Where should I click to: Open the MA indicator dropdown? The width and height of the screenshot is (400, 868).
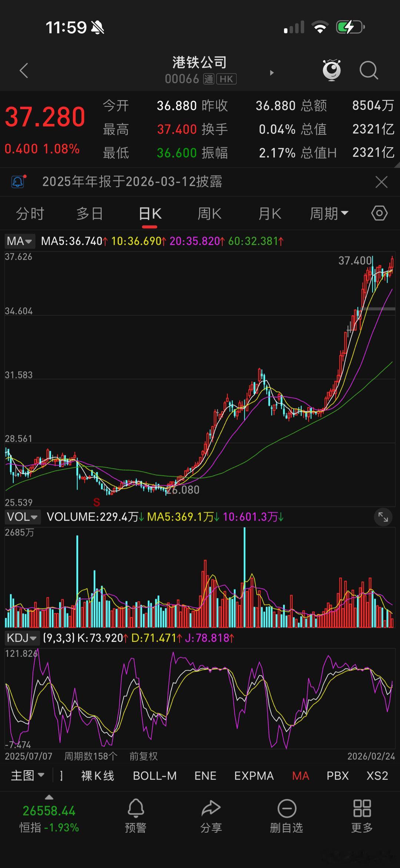(x=20, y=241)
